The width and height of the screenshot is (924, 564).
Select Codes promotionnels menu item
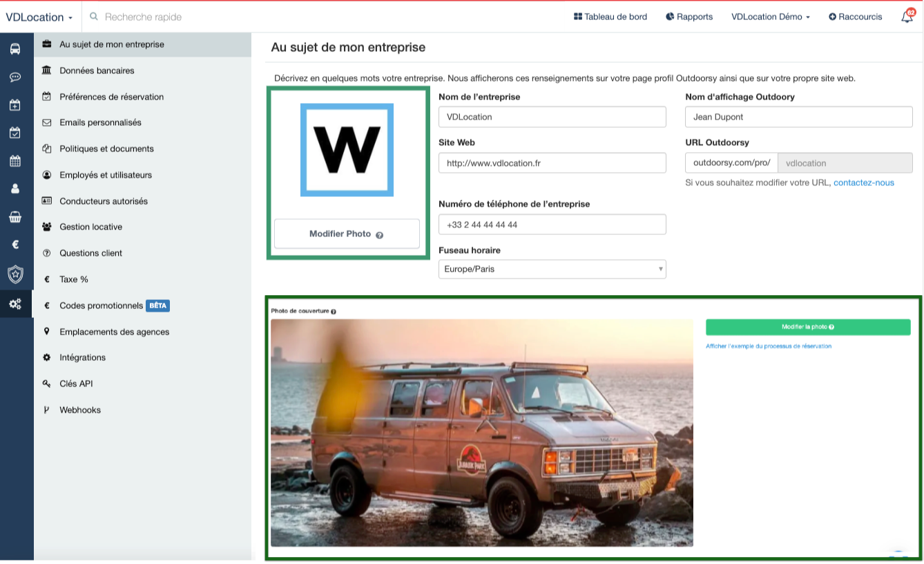pyautogui.click(x=101, y=305)
